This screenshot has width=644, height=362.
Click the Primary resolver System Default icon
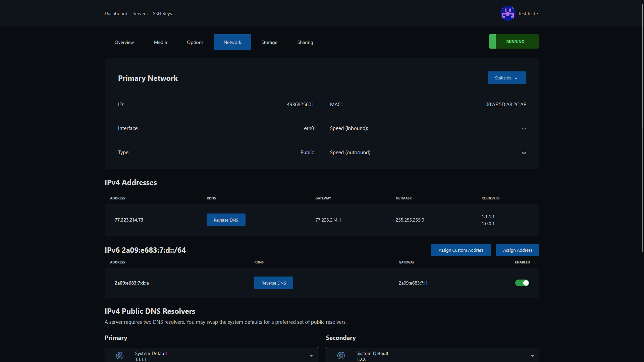tap(120, 356)
